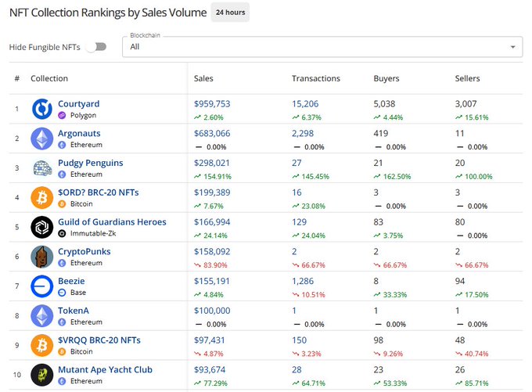Open the Mutant Ape Yacht Club link

[x=105, y=369]
